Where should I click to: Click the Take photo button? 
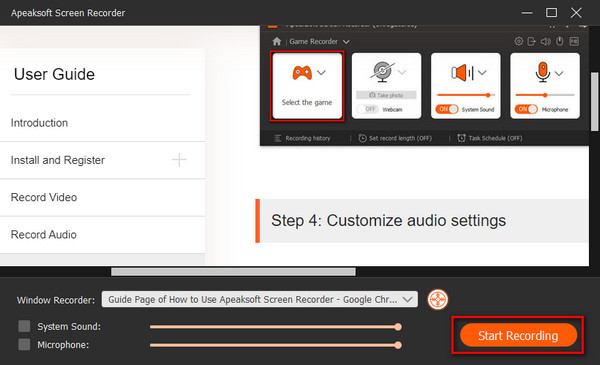coord(386,95)
